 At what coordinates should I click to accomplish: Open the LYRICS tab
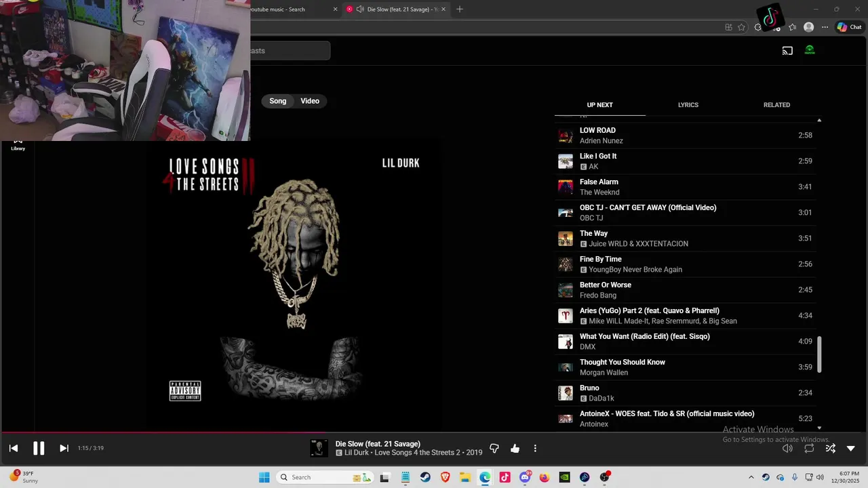(688, 105)
